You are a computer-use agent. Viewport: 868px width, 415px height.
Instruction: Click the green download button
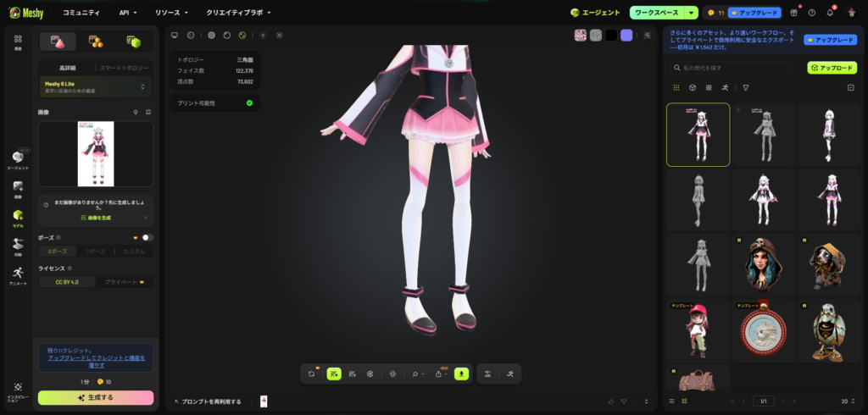pyautogui.click(x=462, y=374)
